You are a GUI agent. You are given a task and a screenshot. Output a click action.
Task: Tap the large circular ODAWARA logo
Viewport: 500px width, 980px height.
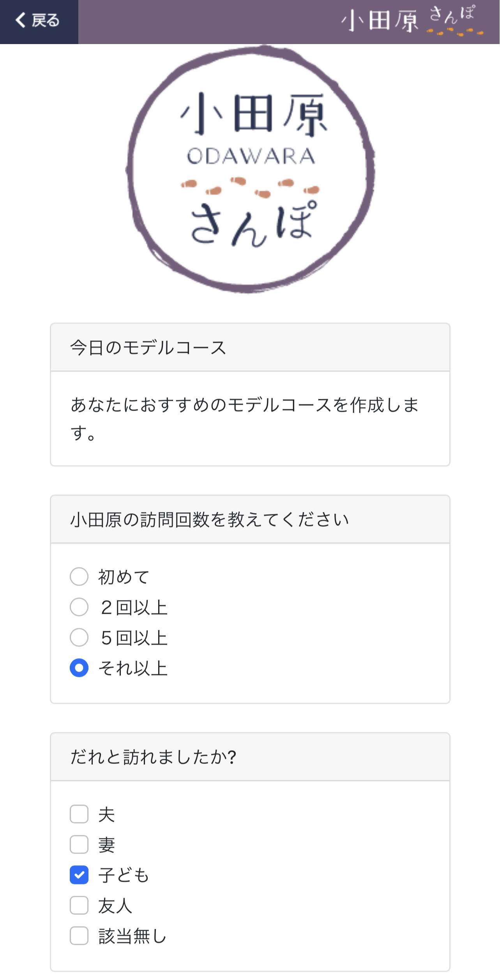(x=250, y=169)
